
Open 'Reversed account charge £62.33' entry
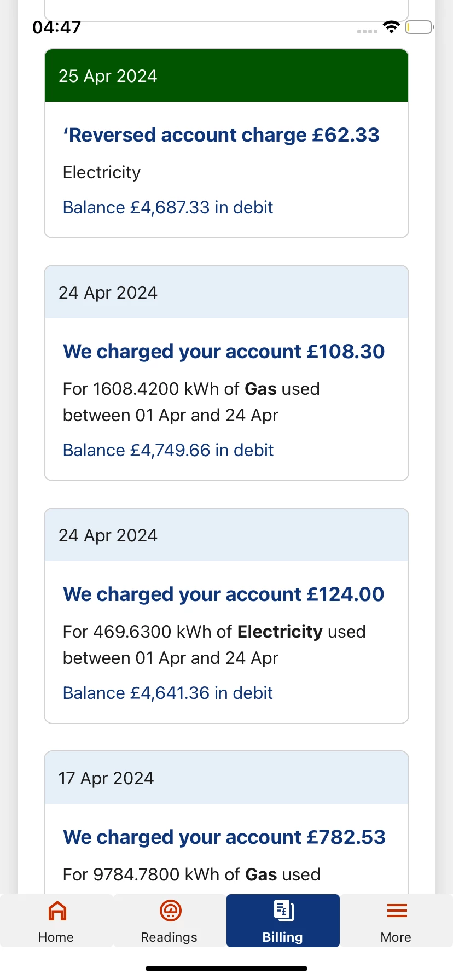click(x=221, y=135)
